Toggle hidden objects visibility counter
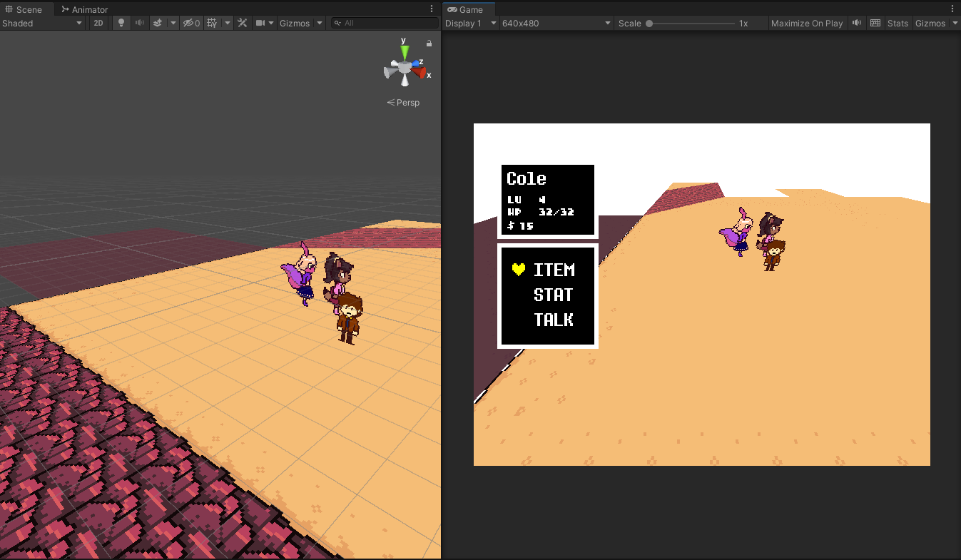Viewport: 961px width, 560px height. [191, 23]
